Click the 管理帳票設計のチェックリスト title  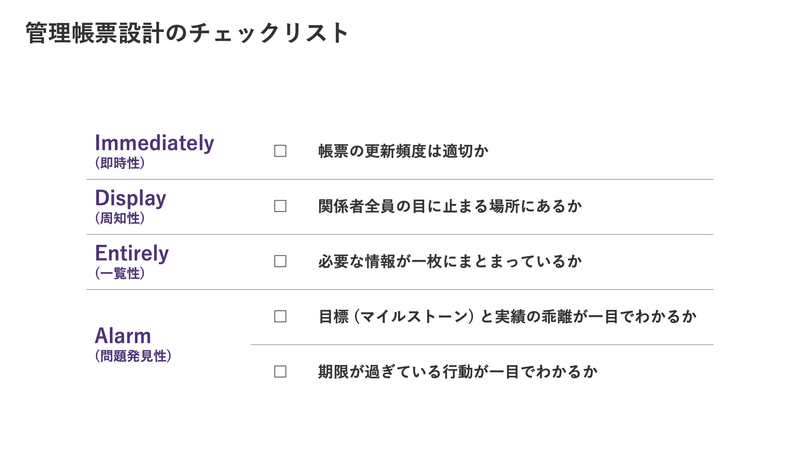tap(187, 33)
